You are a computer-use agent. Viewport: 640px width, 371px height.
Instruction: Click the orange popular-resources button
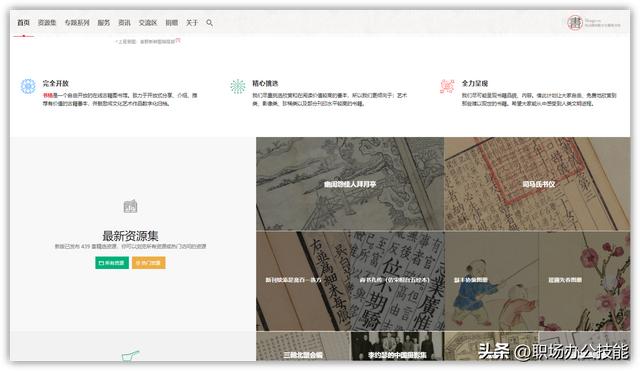149,263
